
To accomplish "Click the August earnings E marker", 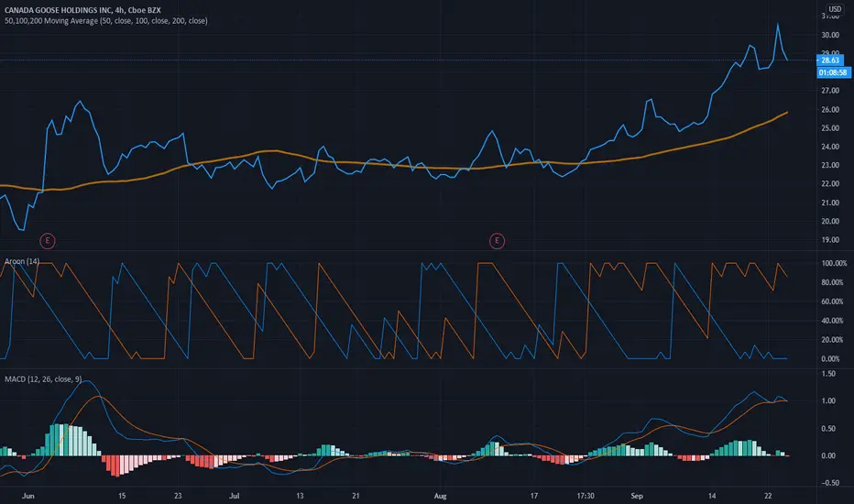I will (497, 241).
